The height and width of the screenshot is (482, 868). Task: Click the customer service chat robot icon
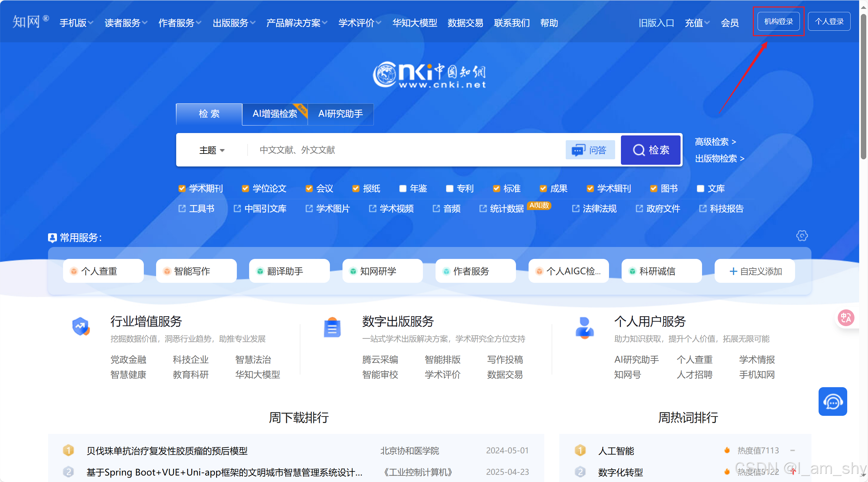point(833,401)
